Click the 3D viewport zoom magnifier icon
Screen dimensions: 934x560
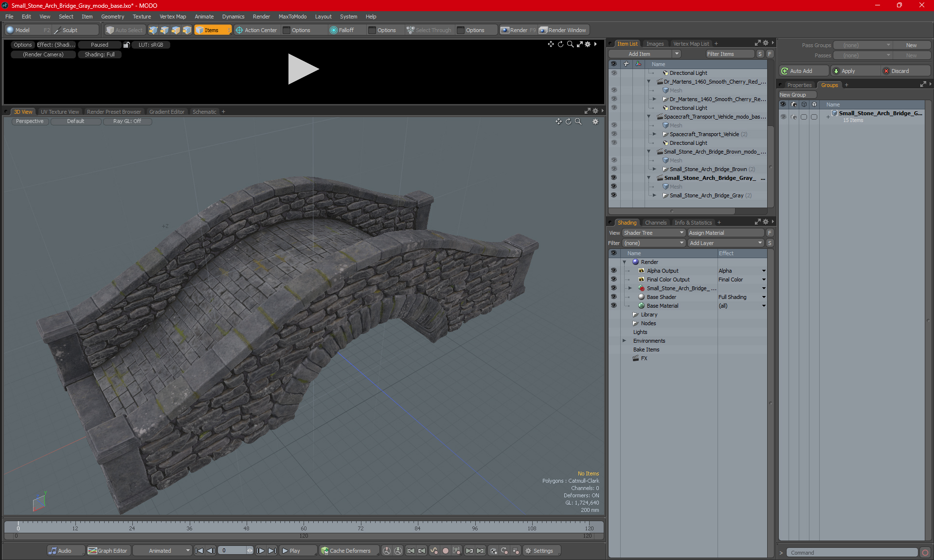[x=578, y=122]
